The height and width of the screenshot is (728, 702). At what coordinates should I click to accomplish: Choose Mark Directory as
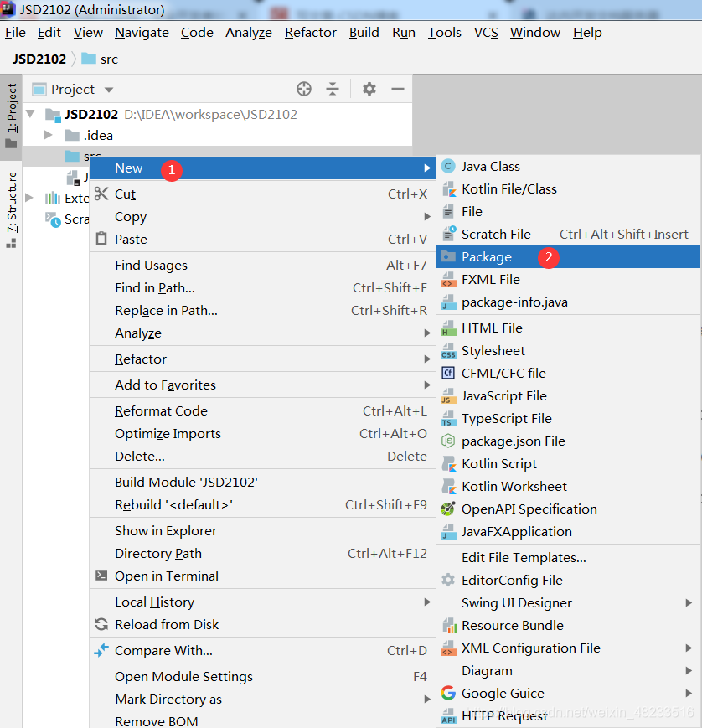[x=262, y=700]
